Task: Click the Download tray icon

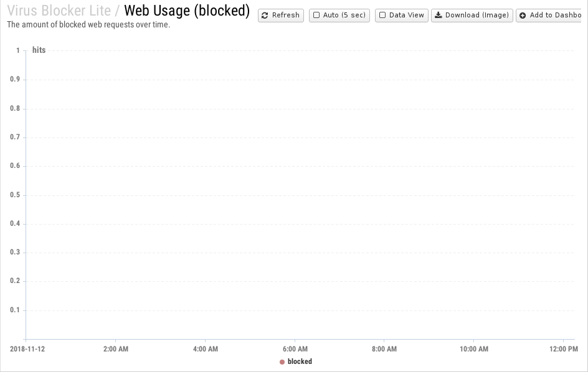Action: pos(438,15)
